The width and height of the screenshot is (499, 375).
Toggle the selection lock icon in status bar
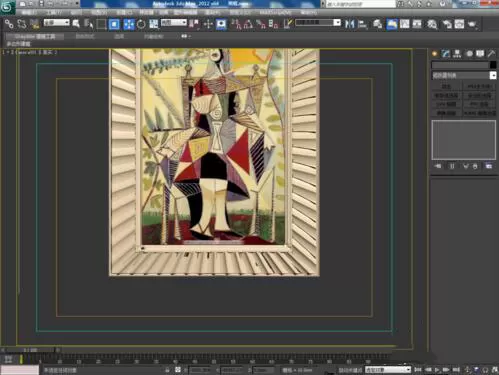pyautogui.click(x=167, y=370)
